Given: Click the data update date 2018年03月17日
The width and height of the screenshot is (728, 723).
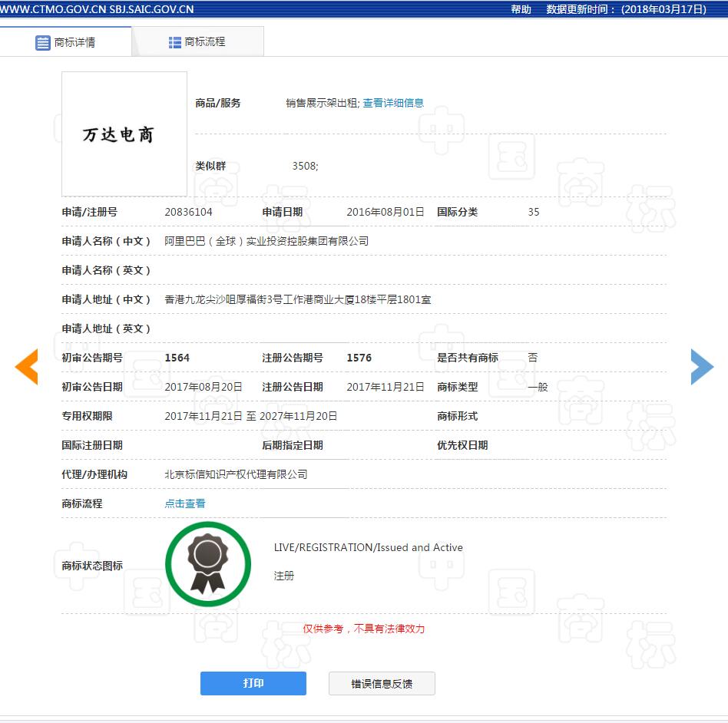Looking at the screenshot, I should click(x=664, y=9).
